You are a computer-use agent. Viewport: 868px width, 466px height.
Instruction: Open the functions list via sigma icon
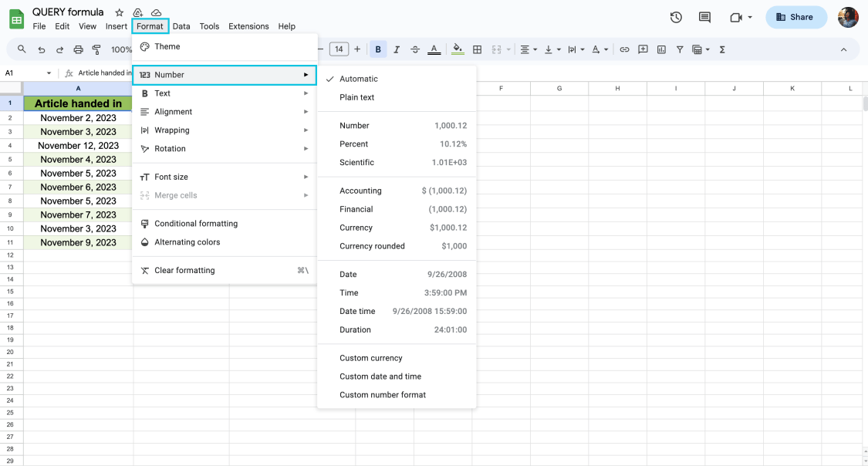pos(721,49)
